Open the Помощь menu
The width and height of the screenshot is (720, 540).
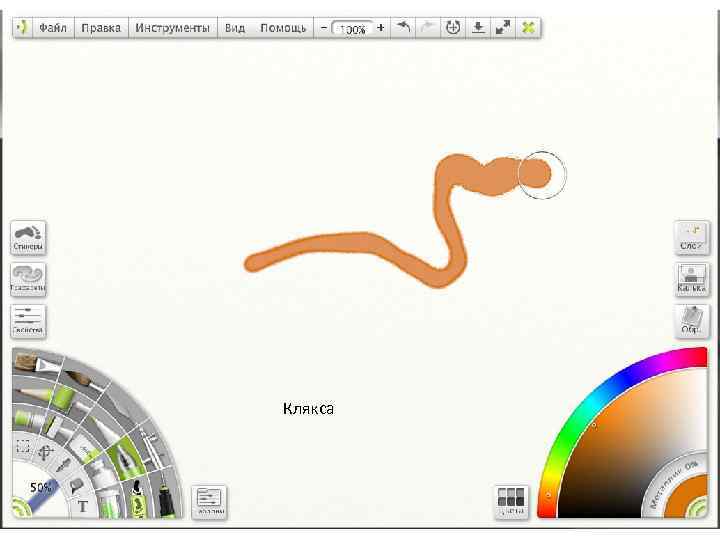tap(283, 28)
